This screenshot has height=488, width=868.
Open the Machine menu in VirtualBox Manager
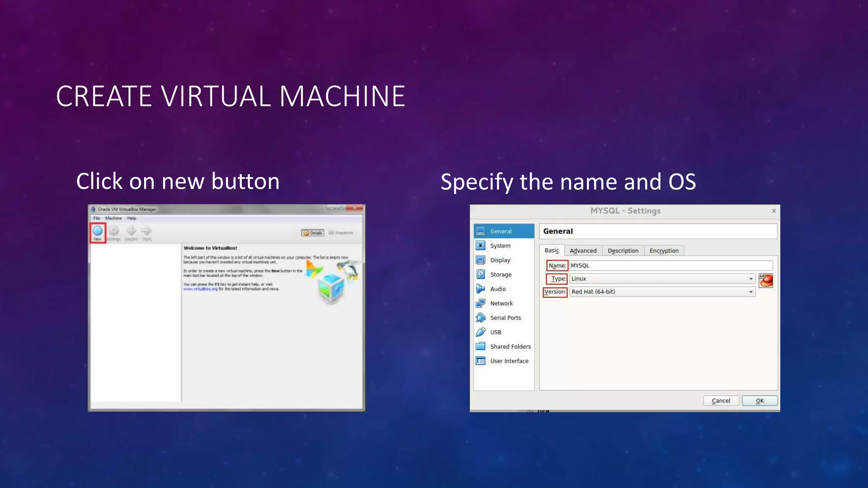[x=113, y=218]
